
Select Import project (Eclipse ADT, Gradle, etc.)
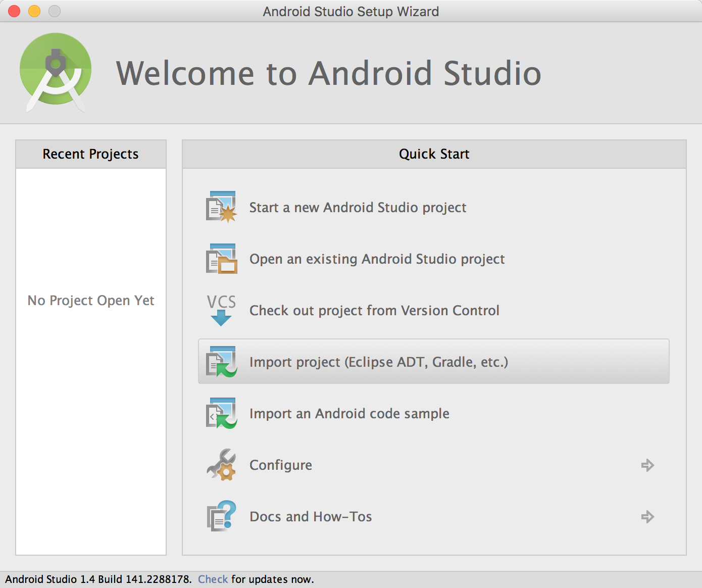(x=434, y=362)
